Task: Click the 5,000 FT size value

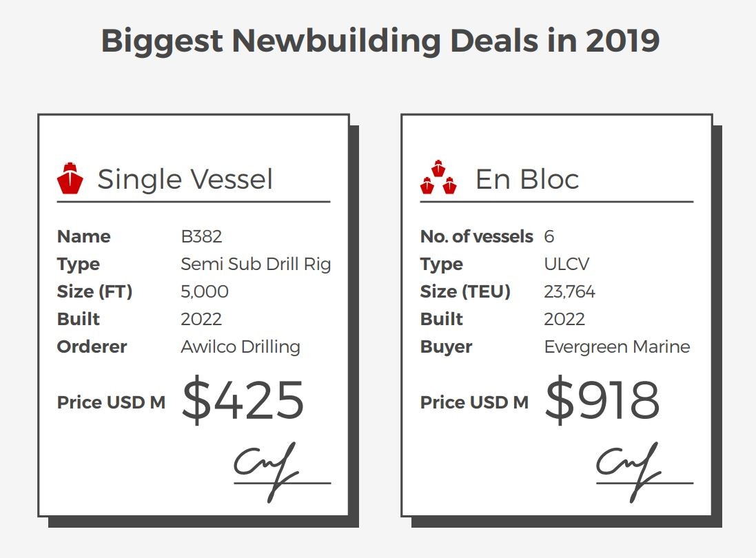Action: (205, 291)
